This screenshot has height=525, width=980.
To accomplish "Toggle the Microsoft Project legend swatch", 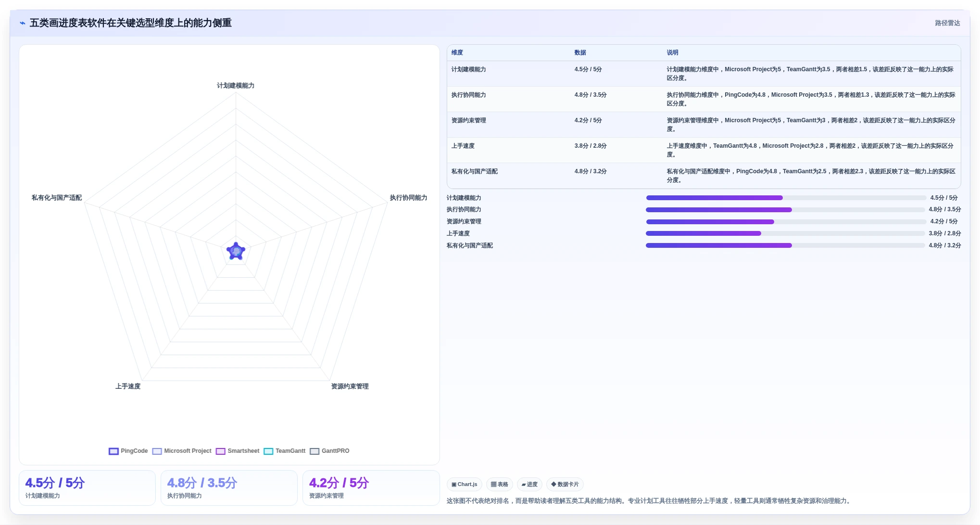I will pos(157,451).
